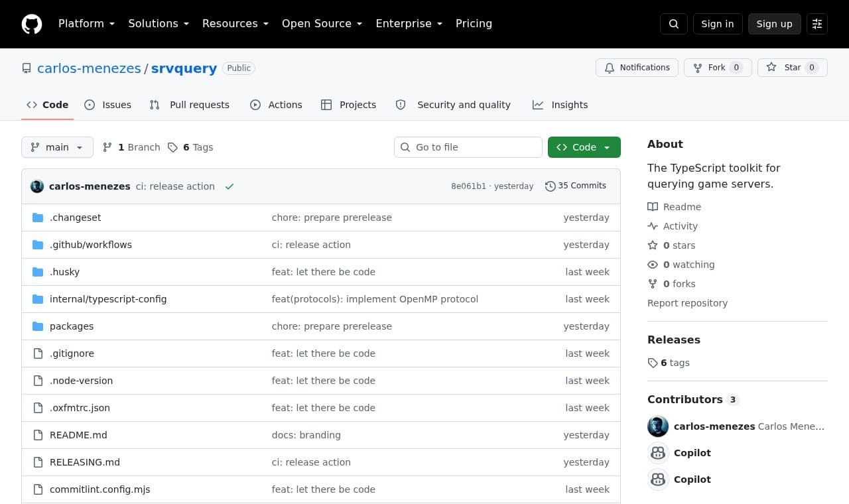This screenshot has width=849, height=504.
Task: Expand the Solutions menu
Action: point(159,24)
